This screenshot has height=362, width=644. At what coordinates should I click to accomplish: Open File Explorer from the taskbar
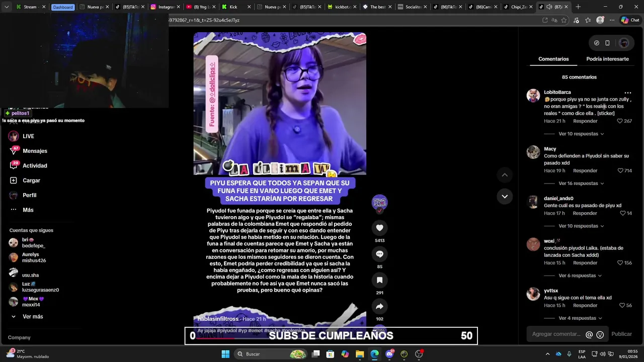pos(360,354)
